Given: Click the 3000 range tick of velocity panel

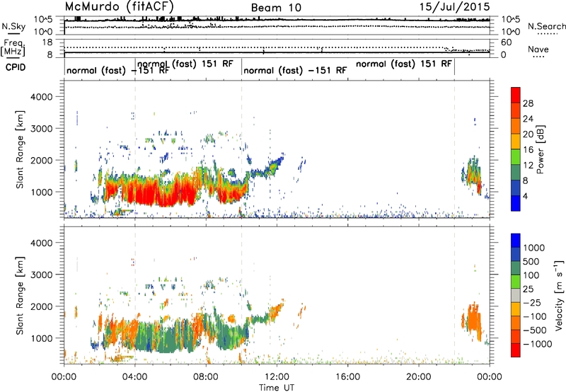Looking at the screenshot, I should (41, 275).
